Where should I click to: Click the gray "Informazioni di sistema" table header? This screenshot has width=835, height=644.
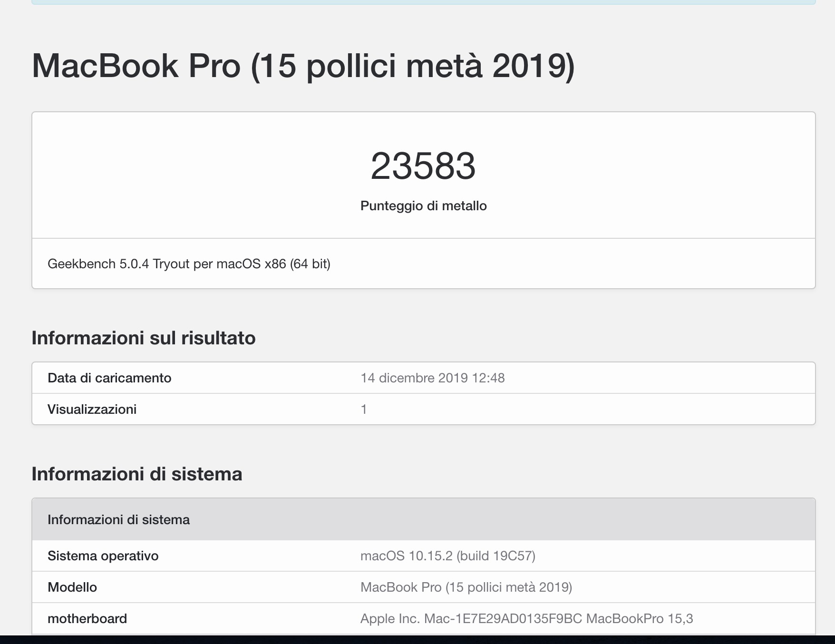pos(118,520)
